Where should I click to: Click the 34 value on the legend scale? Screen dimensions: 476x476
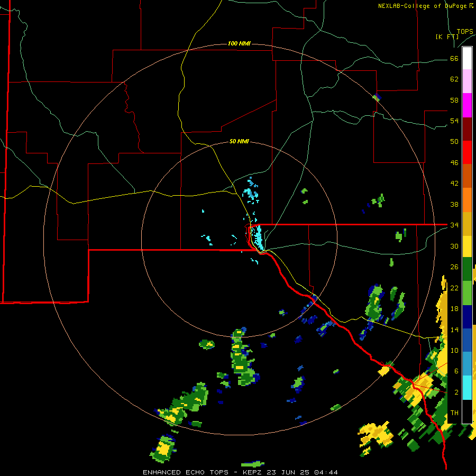coord(454,225)
